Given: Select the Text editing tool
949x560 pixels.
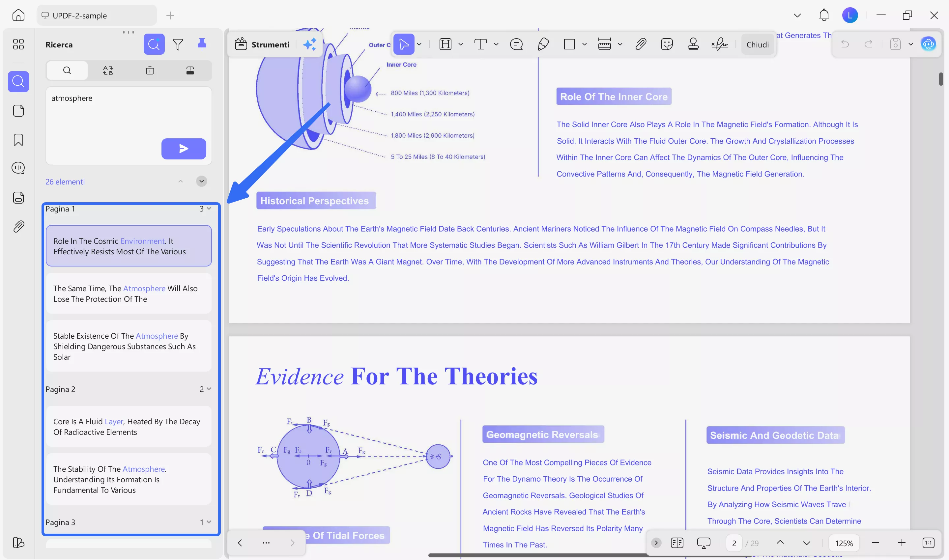Looking at the screenshot, I should 480,44.
